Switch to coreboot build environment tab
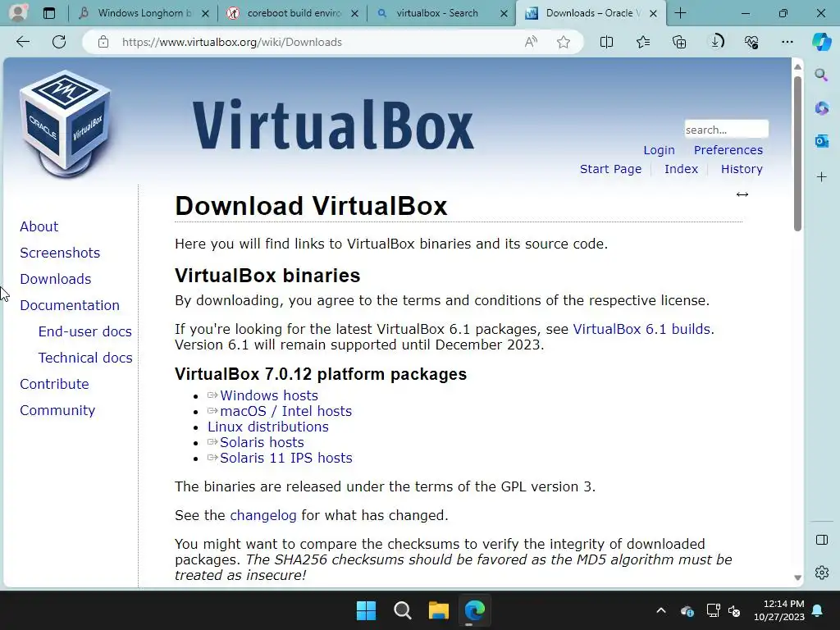 [x=292, y=13]
